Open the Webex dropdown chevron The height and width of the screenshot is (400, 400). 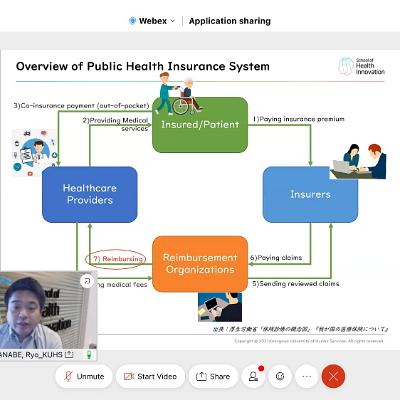tap(172, 21)
